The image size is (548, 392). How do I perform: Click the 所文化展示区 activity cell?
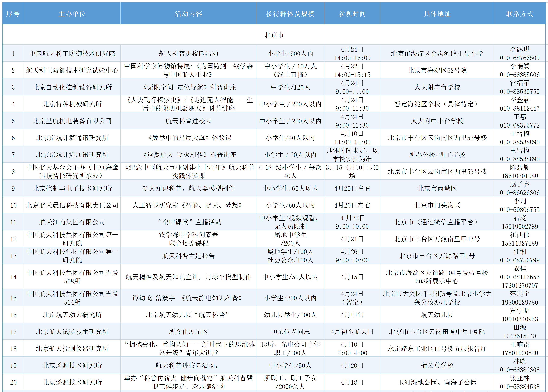(188, 332)
